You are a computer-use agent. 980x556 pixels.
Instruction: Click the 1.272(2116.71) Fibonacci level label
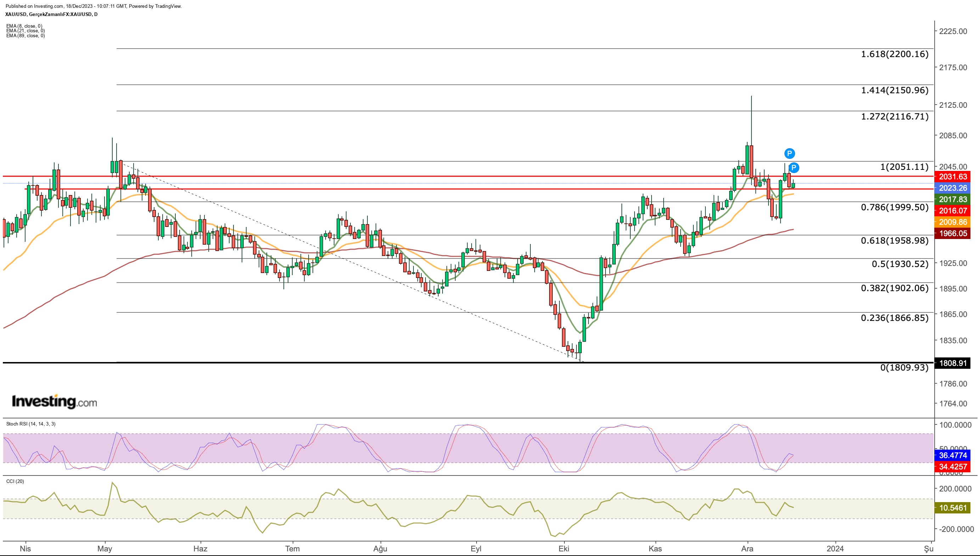coord(895,116)
